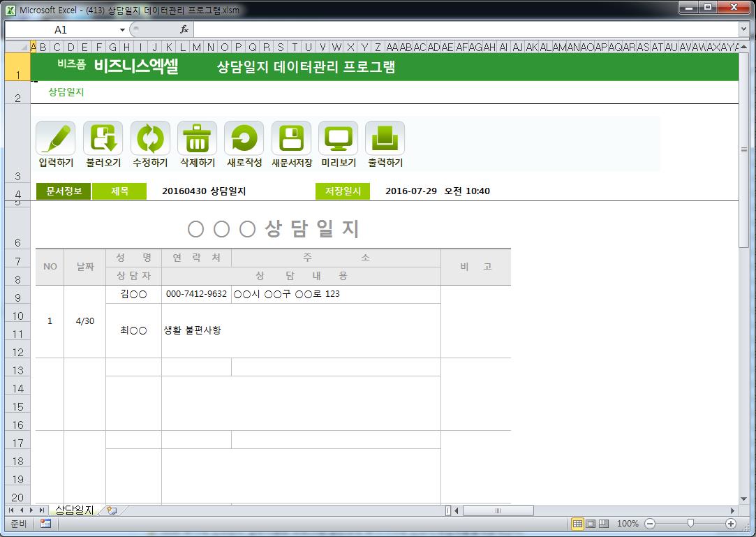Select column header B
Screen dimensions: 756x537
click(43, 47)
